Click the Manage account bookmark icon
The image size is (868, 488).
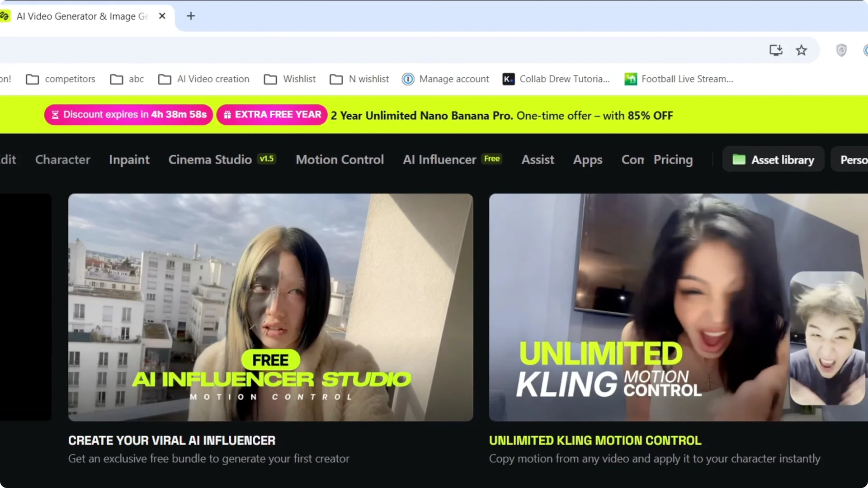click(x=408, y=79)
